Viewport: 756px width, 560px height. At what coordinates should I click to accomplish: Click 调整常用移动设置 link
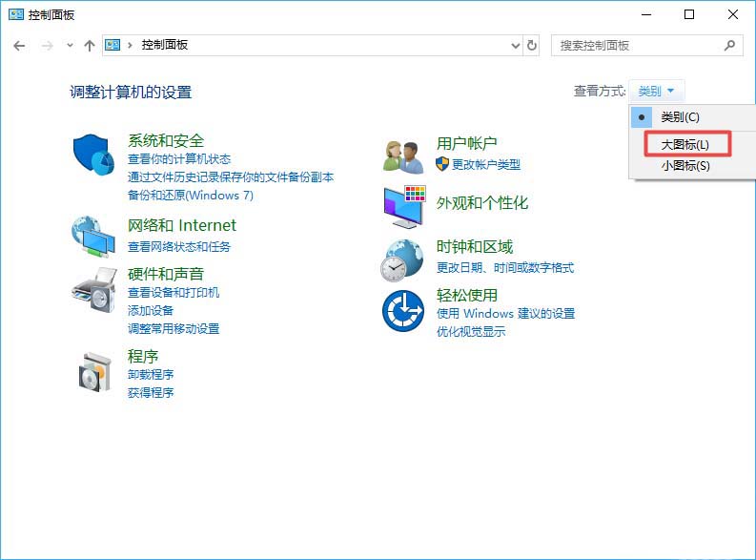(174, 329)
